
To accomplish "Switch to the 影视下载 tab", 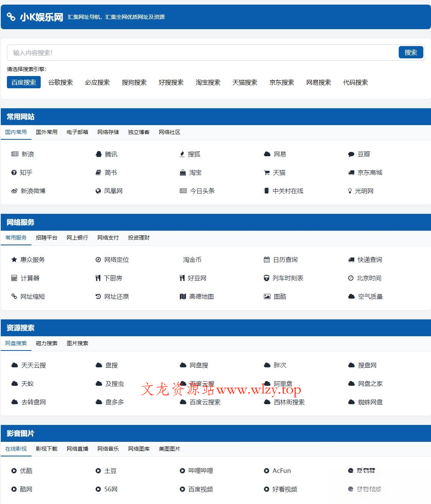I will click(46, 449).
